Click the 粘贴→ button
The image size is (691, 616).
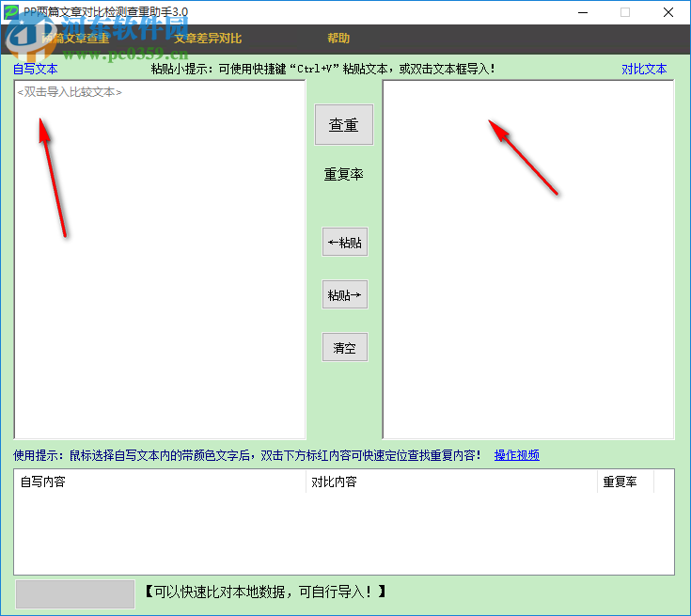345,294
